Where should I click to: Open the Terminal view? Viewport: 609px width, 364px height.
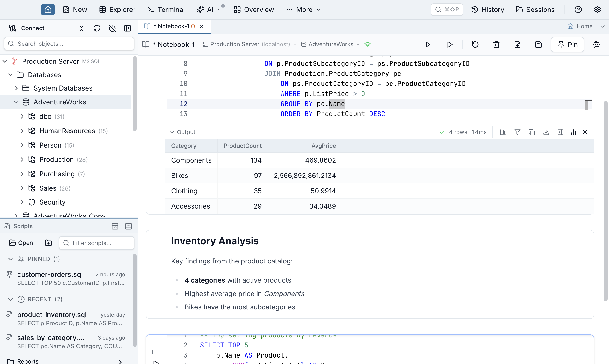[166, 10]
